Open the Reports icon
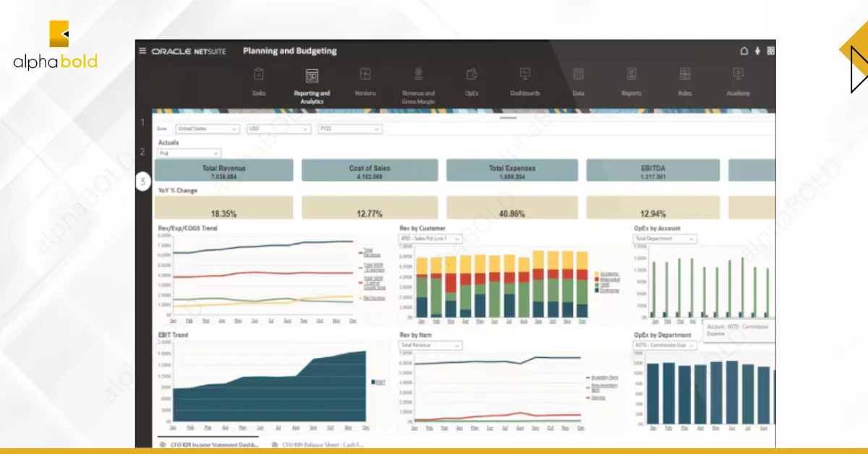The height and width of the screenshot is (454, 868). (x=631, y=74)
